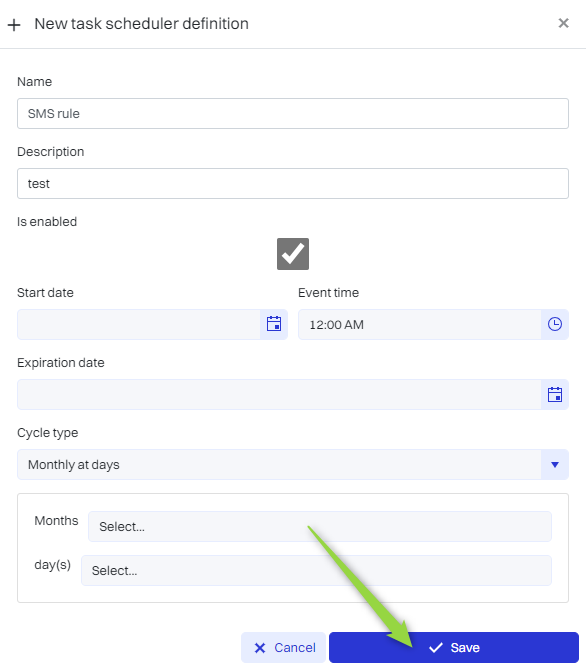
Task: Click the Monthly at days combo box
Action: coord(293,465)
